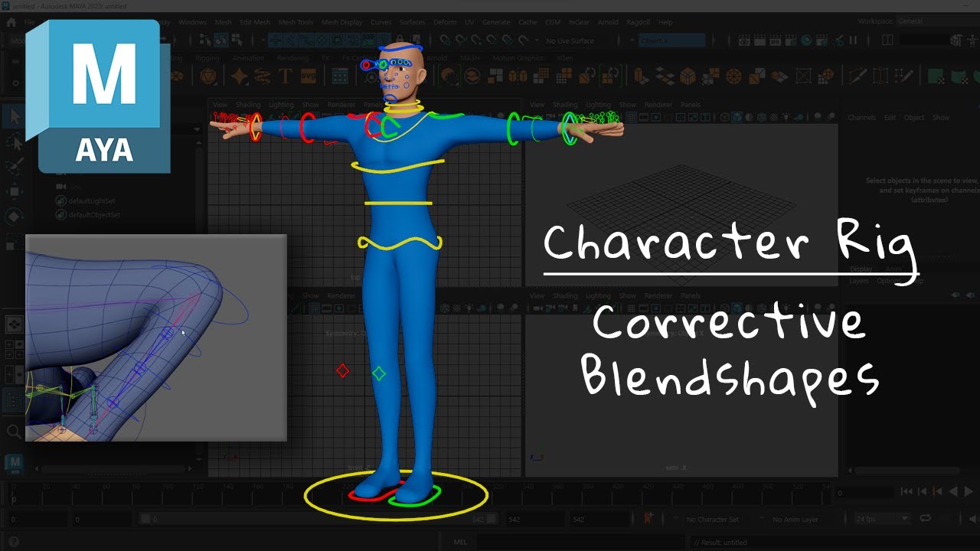Click the Layers menu in Layer Editor

(859, 281)
